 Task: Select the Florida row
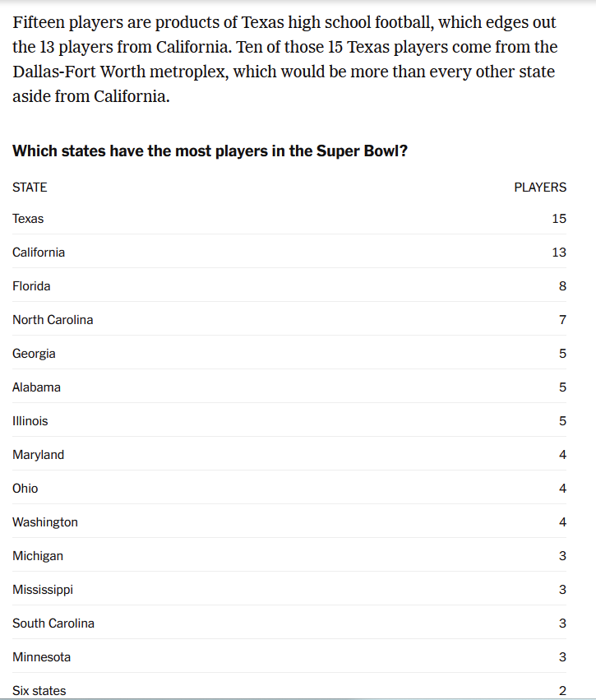point(31,286)
